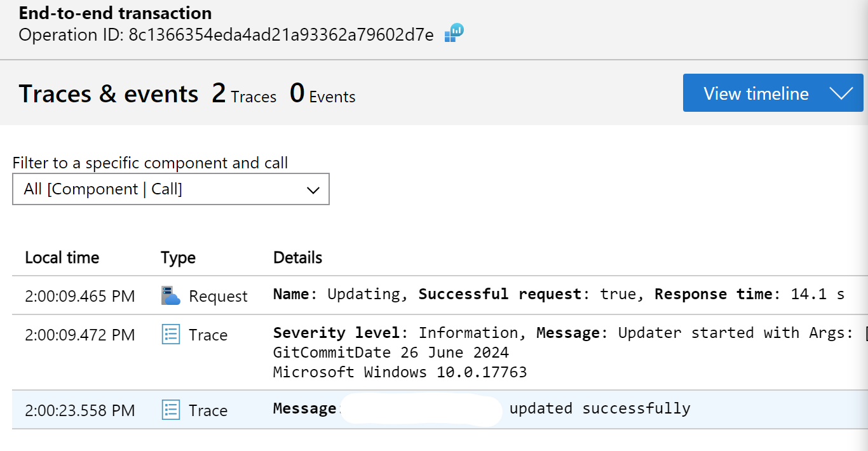Open the "updated successfully" trace message
868x451 pixels.
[x=599, y=408]
